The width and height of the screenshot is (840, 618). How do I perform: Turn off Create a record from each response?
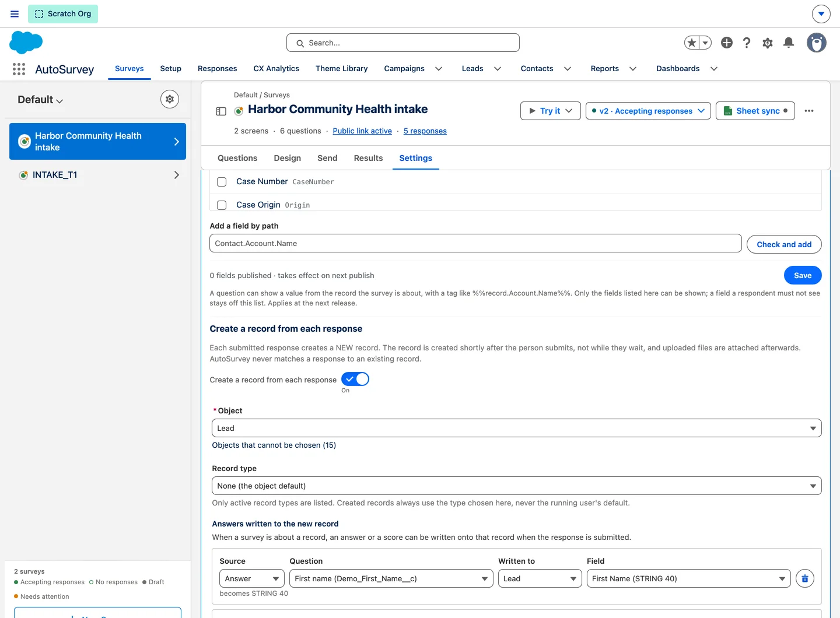[355, 379]
